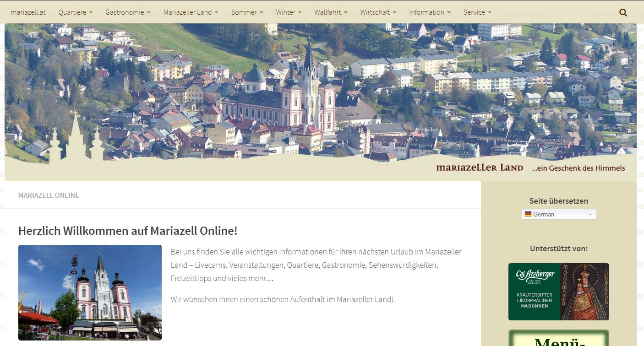The height and width of the screenshot is (346, 644).
Task: Switch to the Wallfahrt menu item
Action: point(331,12)
